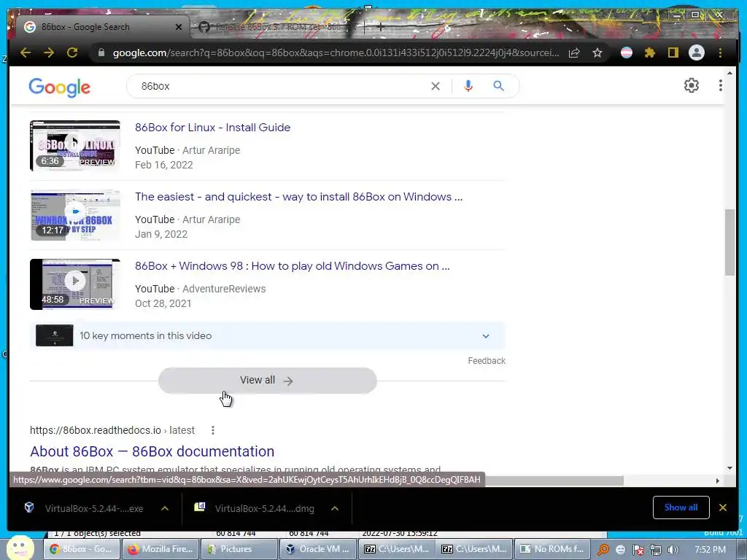Start voice search with the microphone icon

pos(468,86)
